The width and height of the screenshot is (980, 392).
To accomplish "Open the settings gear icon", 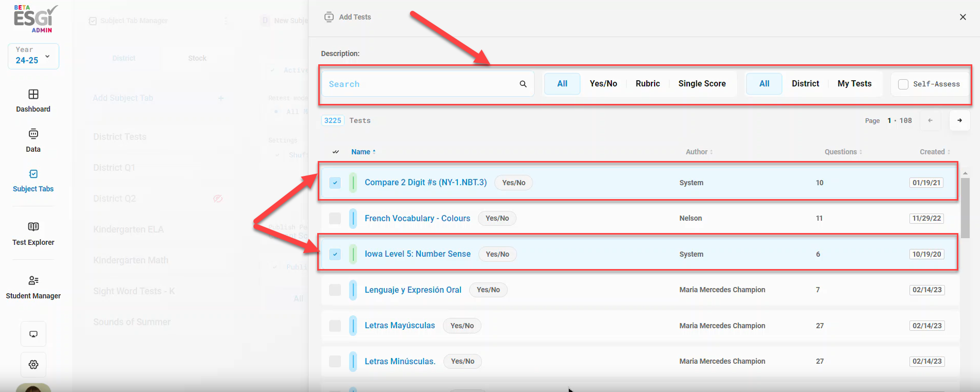I will 33,364.
